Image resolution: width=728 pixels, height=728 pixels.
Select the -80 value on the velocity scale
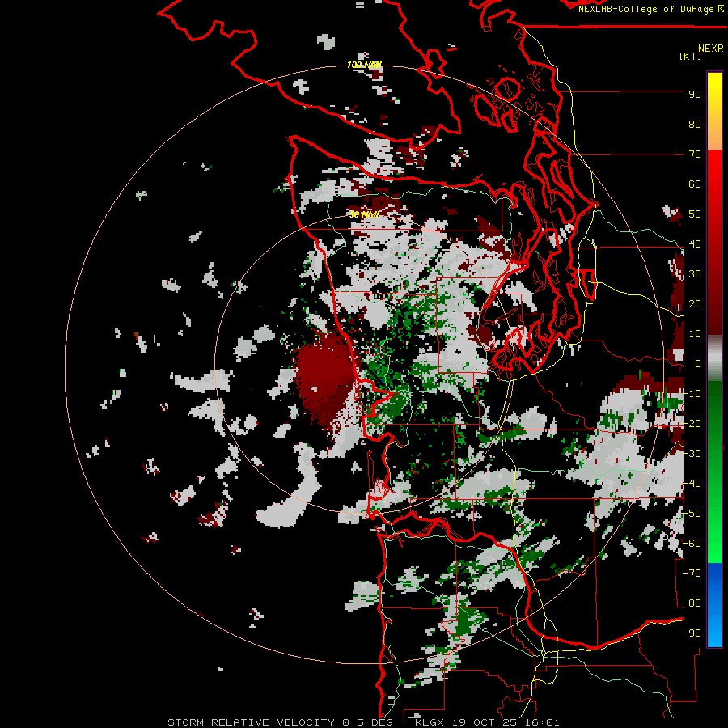point(692,603)
